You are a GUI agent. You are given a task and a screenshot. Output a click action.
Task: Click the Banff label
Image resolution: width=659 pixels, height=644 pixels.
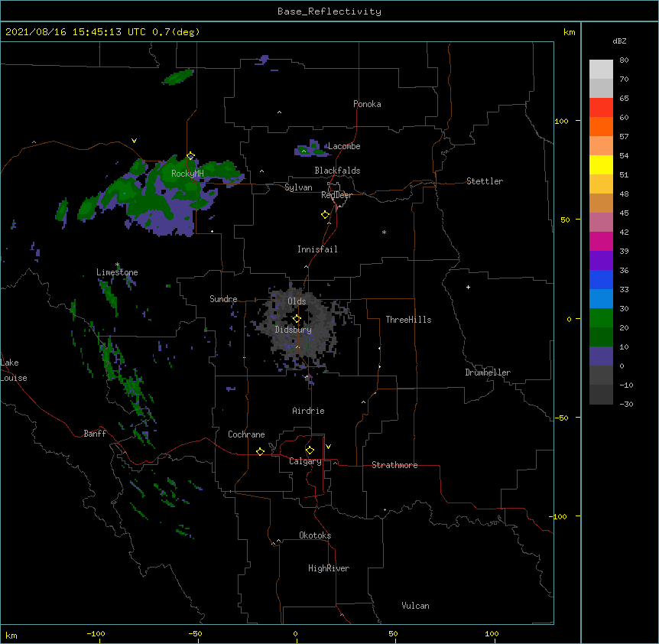coord(95,434)
